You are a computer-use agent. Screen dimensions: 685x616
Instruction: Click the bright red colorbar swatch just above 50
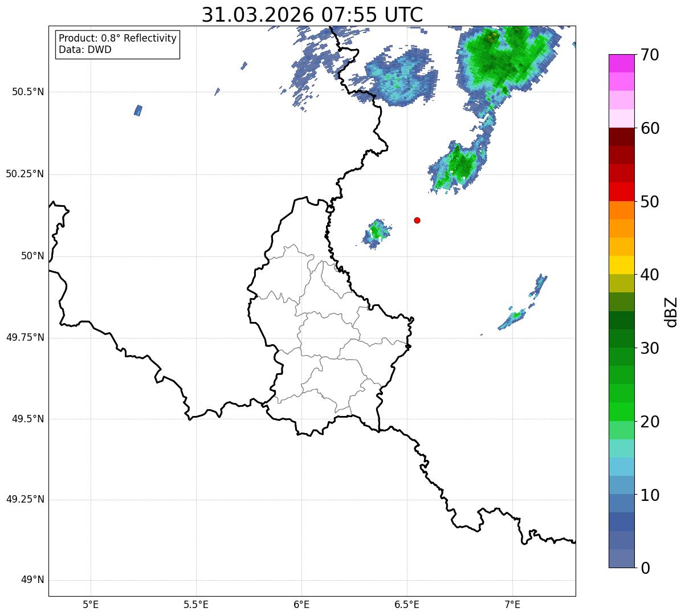coord(621,191)
